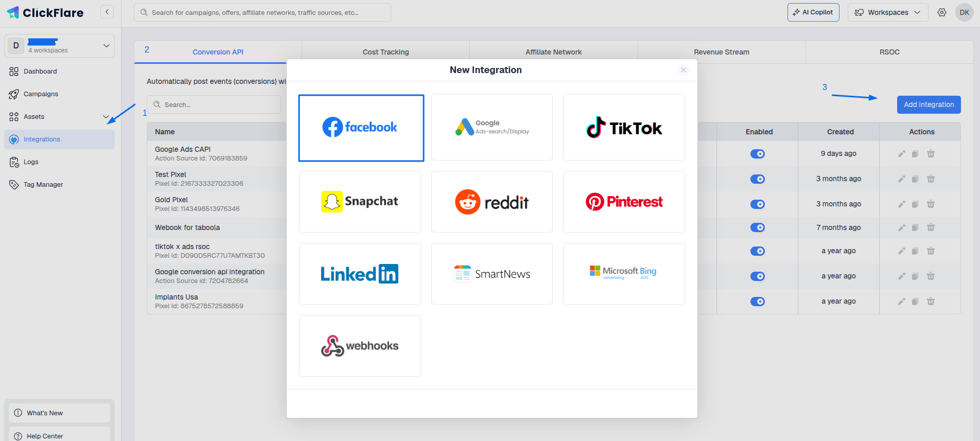Choose the webhooks integration card
Image resolution: width=980 pixels, height=441 pixels.
(x=360, y=346)
